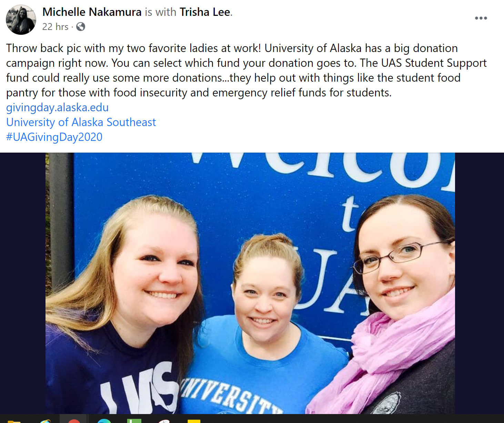Open Trisha Lee's tagged profile link
This screenshot has height=423, width=504.
point(205,12)
